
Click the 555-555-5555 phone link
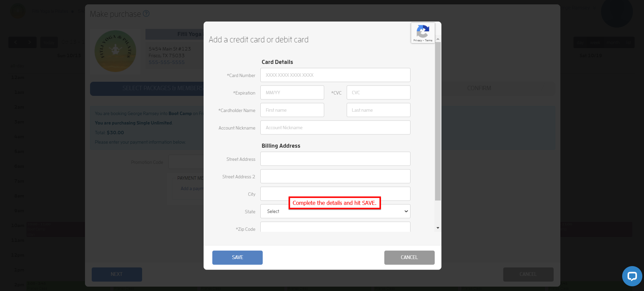pyautogui.click(x=167, y=62)
